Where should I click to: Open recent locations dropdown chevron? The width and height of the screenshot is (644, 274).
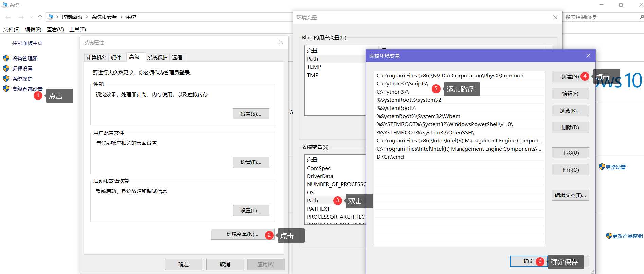(31, 17)
